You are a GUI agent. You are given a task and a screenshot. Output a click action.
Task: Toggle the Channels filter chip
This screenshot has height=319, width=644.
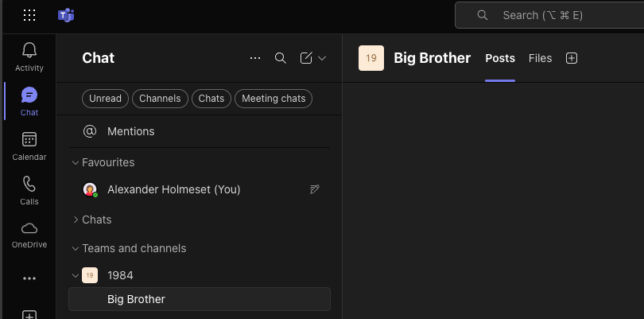tap(160, 99)
